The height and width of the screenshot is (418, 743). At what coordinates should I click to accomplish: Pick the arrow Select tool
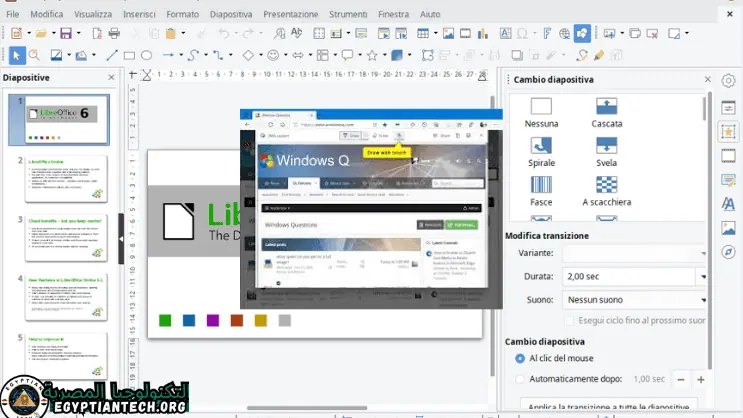(17, 55)
